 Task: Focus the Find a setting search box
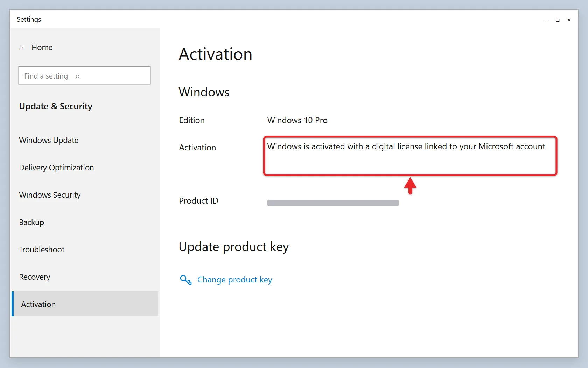[84, 75]
